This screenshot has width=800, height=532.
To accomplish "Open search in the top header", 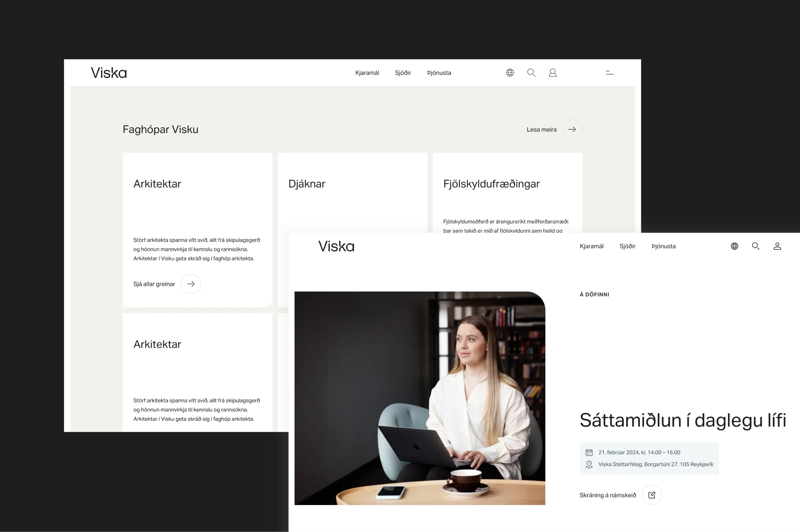I will click(x=531, y=73).
